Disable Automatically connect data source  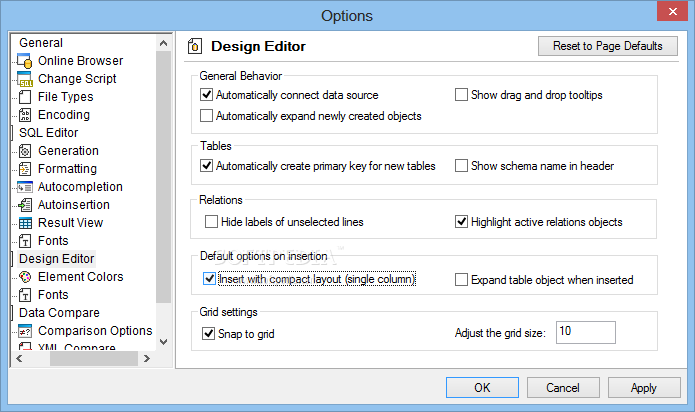207,95
